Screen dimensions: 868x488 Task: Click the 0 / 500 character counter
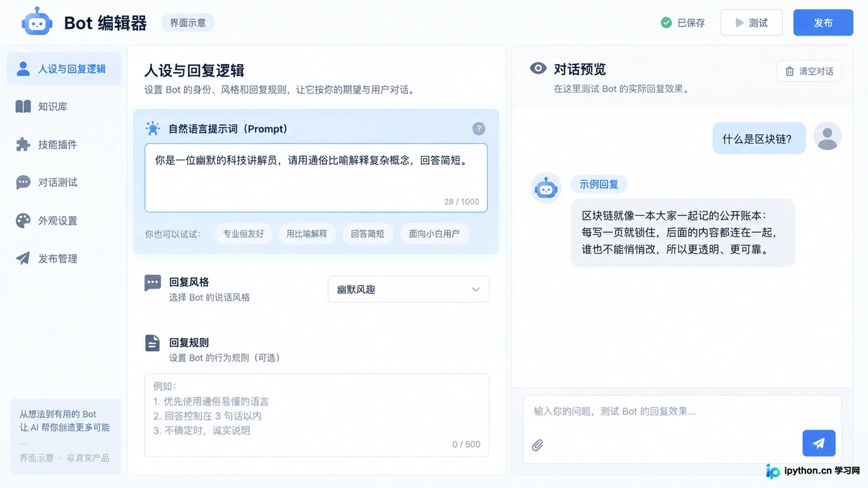467,445
